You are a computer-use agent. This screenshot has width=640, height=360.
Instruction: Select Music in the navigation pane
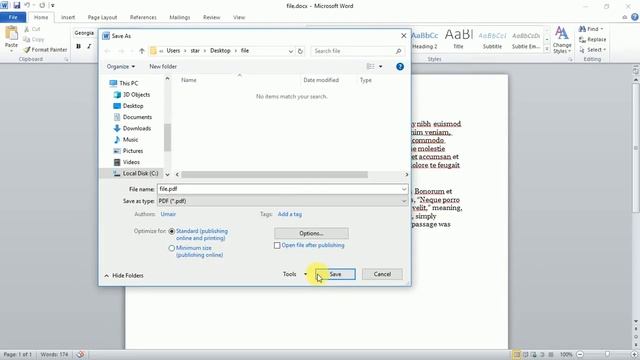(126, 140)
